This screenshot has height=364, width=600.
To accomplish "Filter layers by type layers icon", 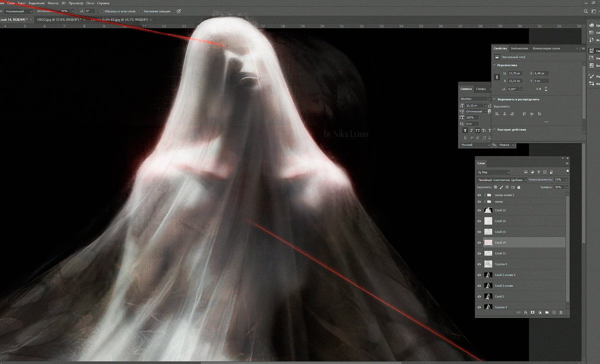I will tap(538, 172).
